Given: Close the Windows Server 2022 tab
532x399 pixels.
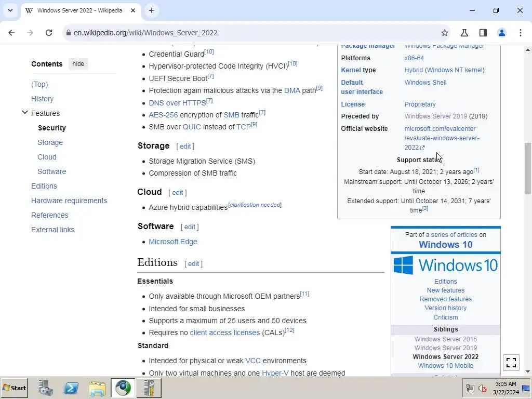Looking at the screenshot, I should point(133,10).
